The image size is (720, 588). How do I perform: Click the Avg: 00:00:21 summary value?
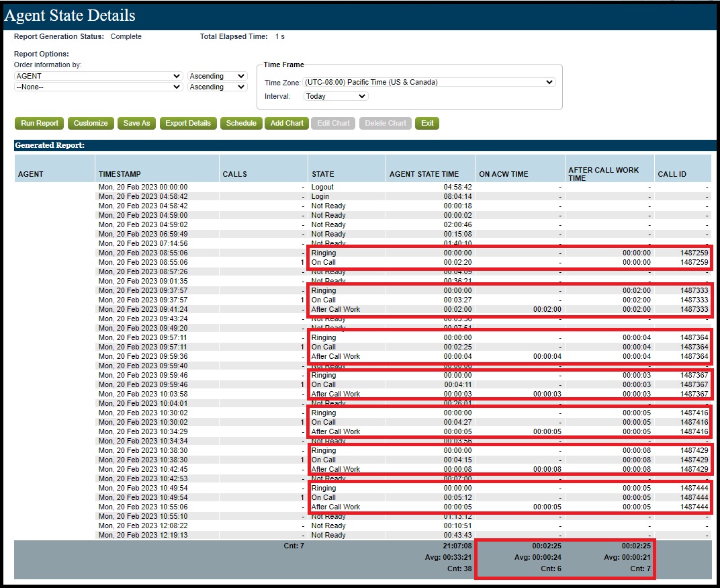[627, 558]
